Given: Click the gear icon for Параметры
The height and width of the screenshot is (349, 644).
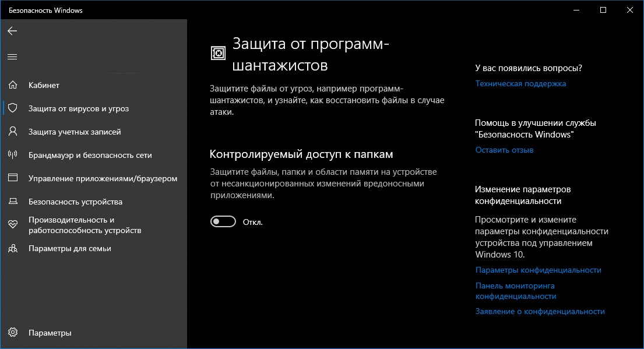Looking at the screenshot, I should pyautogui.click(x=13, y=332).
